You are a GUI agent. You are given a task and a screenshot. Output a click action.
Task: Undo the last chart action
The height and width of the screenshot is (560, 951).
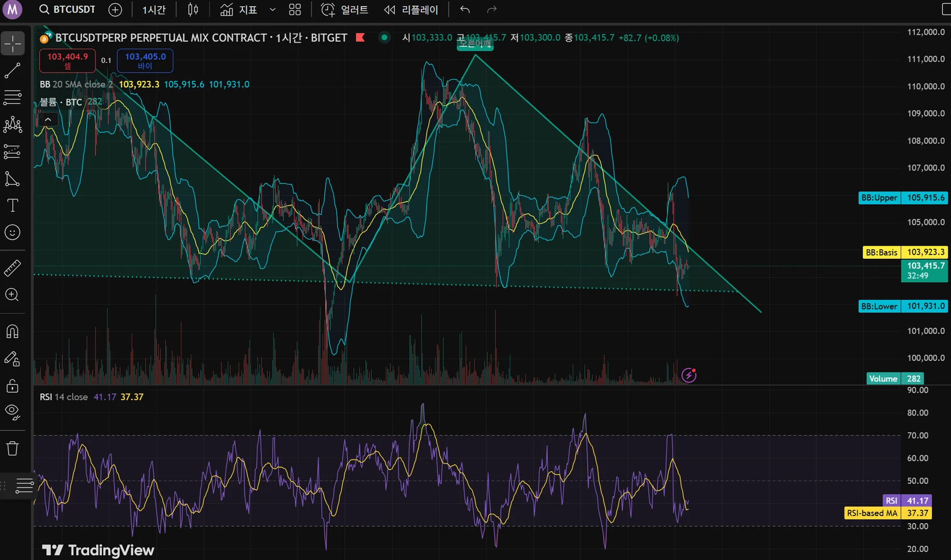(x=465, y=10)
